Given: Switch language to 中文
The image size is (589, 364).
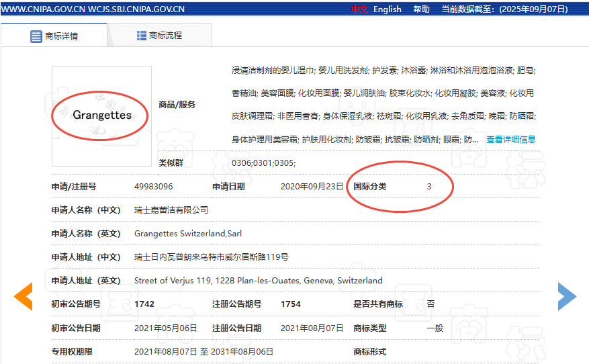Looking at the screenshot, I should pyautogui.click(x=359, y=9).
